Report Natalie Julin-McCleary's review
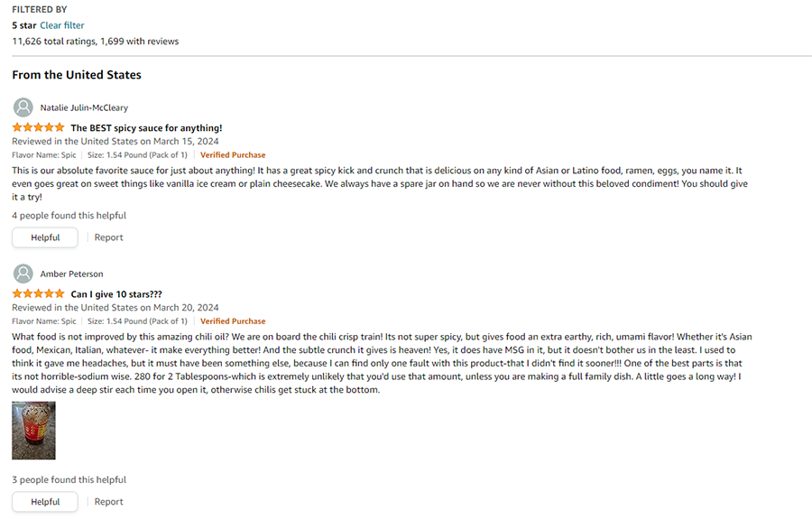The width and height of the screenshot is (812, 520). (x=108, y=237)
